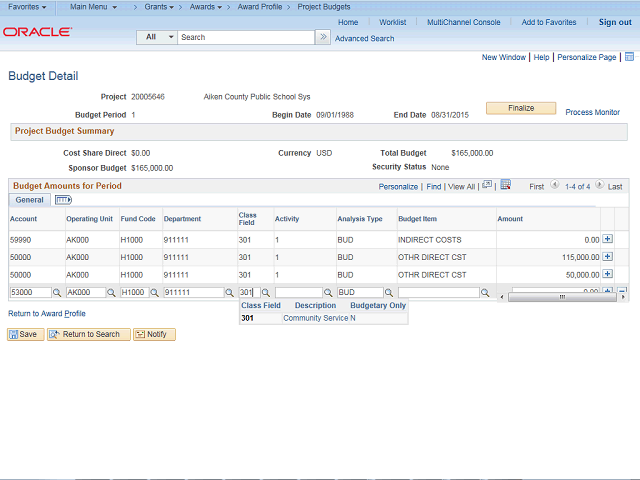The height and width of the screenshot is (480, 640).
Task: Click the Finalize button
Action: [521, 108]
